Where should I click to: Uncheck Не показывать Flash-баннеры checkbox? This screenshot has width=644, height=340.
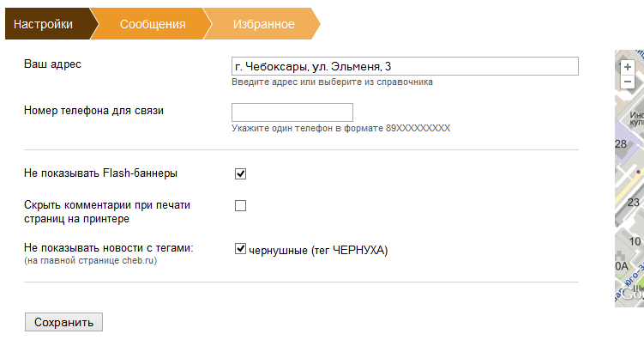[241, 174]
